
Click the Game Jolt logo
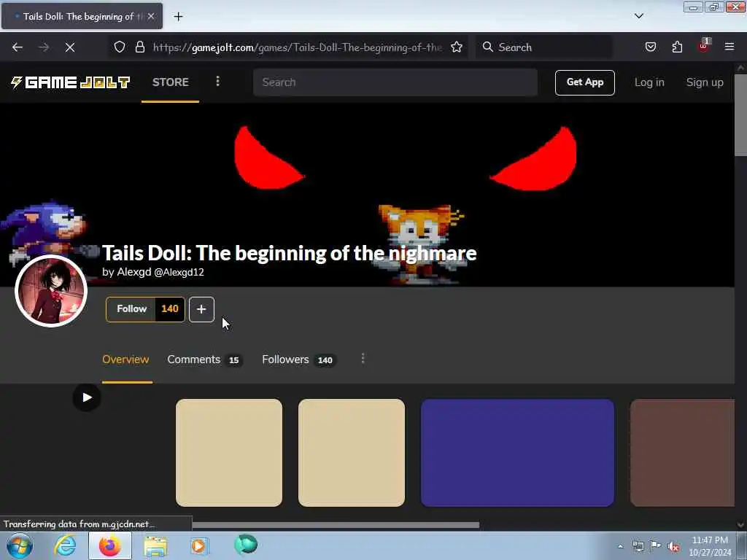pyautogui.click(x=70, y=82)
